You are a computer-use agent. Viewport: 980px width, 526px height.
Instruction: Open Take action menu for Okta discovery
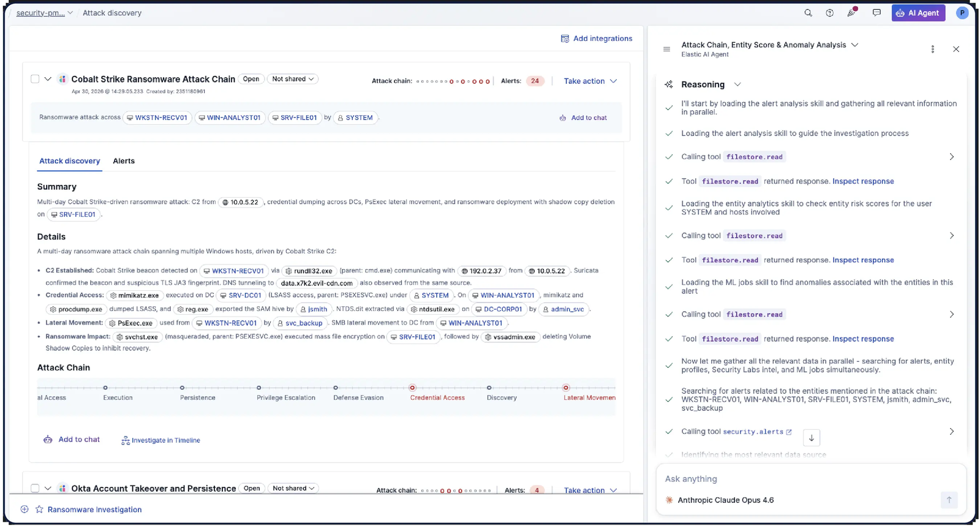point(590,490)
